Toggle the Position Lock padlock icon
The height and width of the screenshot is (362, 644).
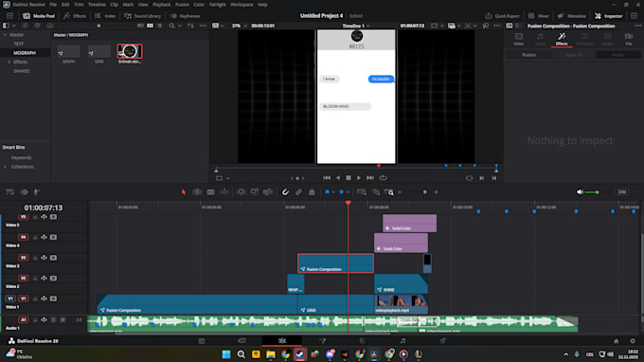click(312, 191)
